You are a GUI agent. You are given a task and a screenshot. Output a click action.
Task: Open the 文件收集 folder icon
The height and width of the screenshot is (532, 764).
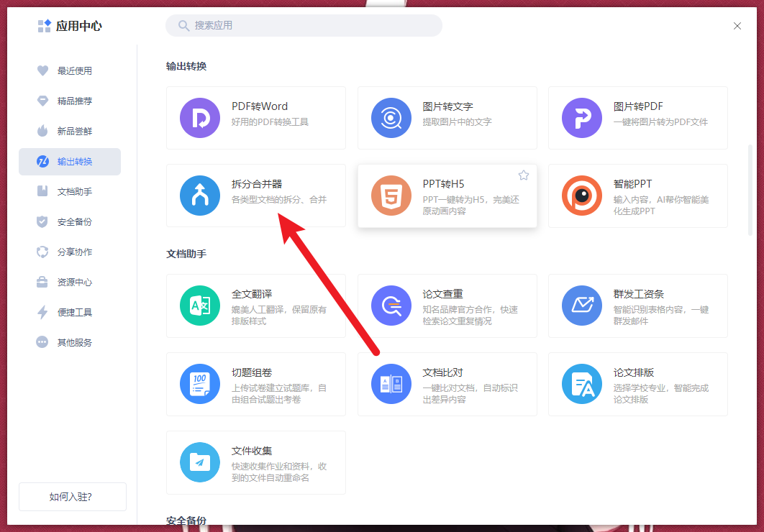(x=200, y=462)
